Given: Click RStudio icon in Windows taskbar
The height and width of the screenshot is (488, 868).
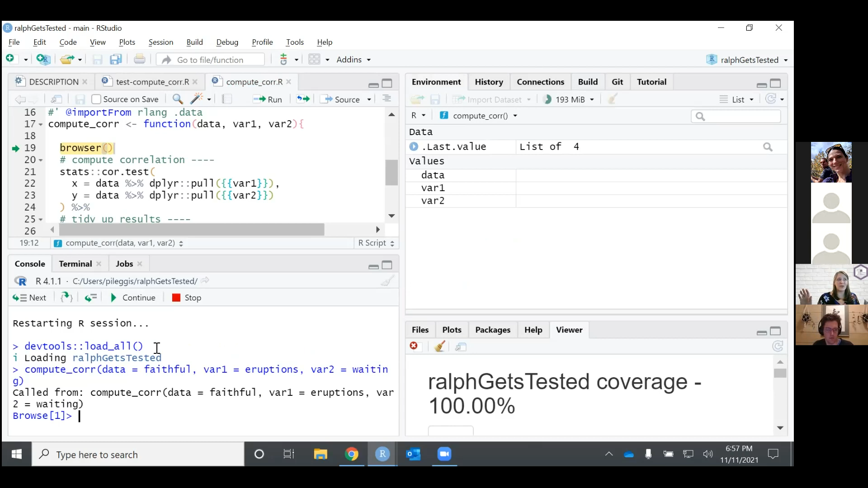Looking at the screenshot, I should pos(382,454).
